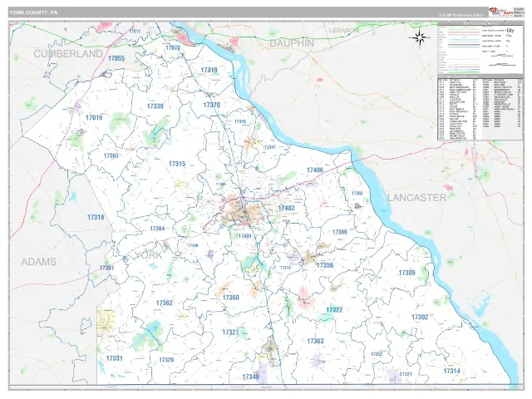Click ZIP code 17408 label
This screenshot has height=399, width=532.
click(193, 245)
